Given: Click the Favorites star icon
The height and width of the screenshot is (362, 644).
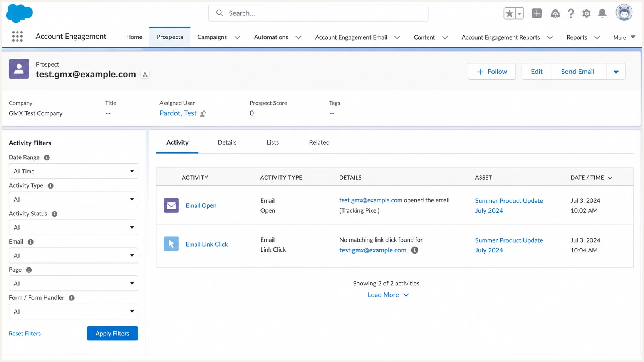Looking at the screenshot, I should [x=509, y=13].
